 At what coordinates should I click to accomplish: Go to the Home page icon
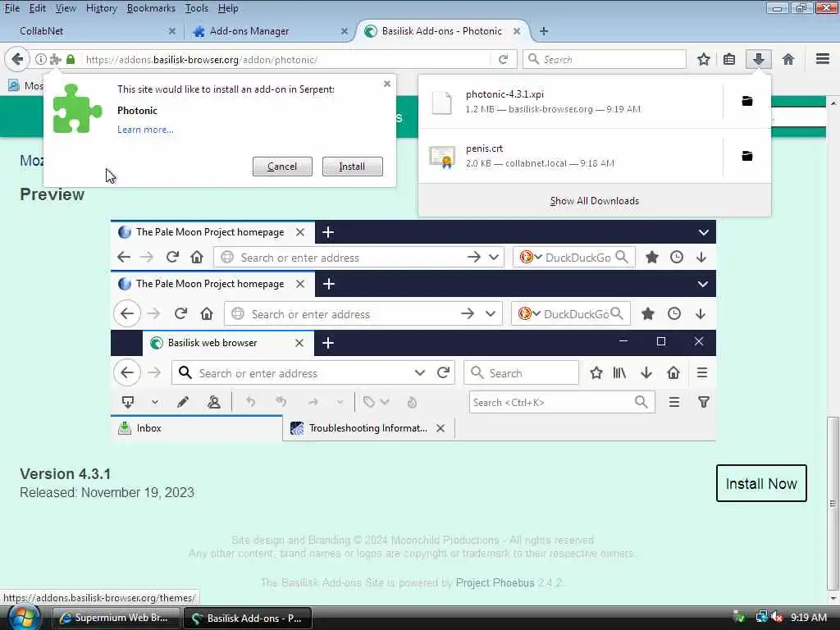(788, 59)
